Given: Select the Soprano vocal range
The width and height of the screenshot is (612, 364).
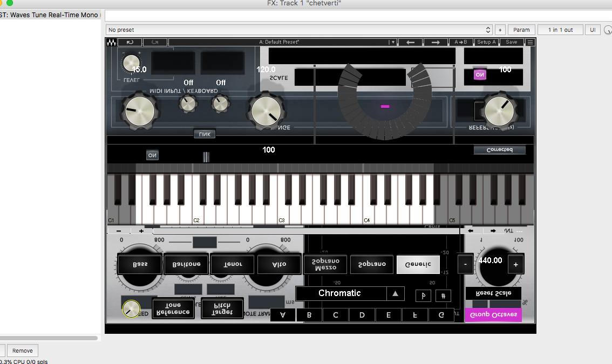Looking at the screenshot, I should [x=372, y=264].
